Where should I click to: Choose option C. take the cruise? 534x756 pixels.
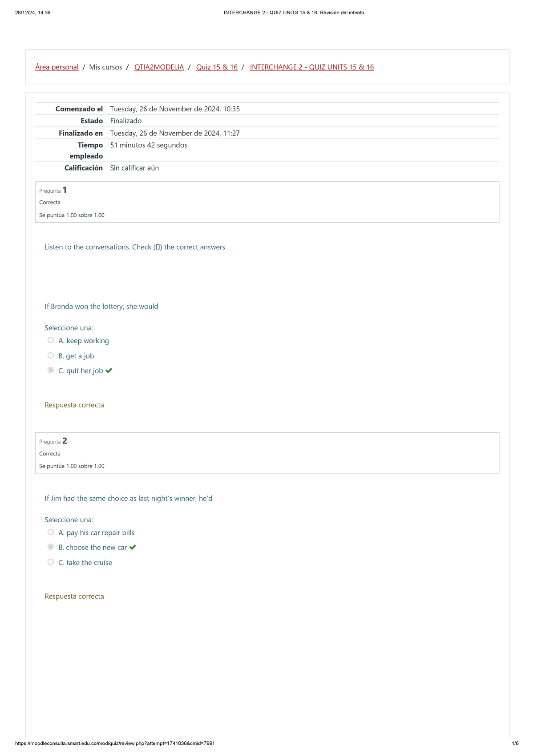(51, 562)
